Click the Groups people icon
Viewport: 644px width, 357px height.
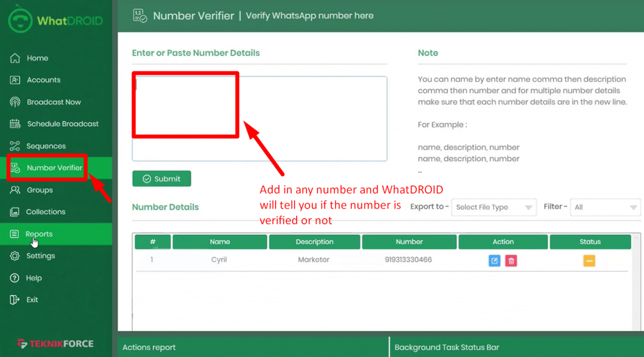pos(15,190)
